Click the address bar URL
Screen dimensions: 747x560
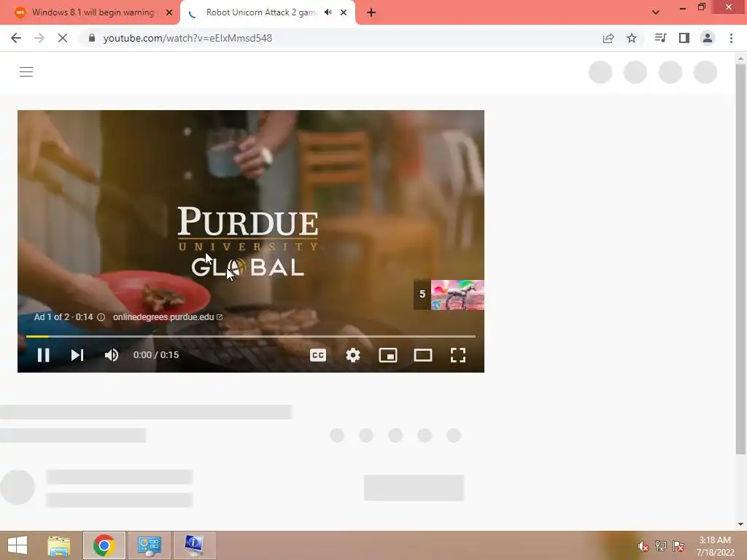tap(187, 38)
